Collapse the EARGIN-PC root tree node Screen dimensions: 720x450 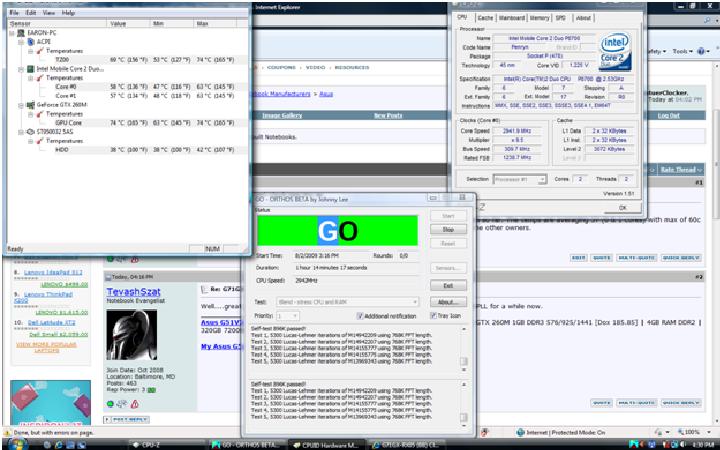(x=11, y=33)
